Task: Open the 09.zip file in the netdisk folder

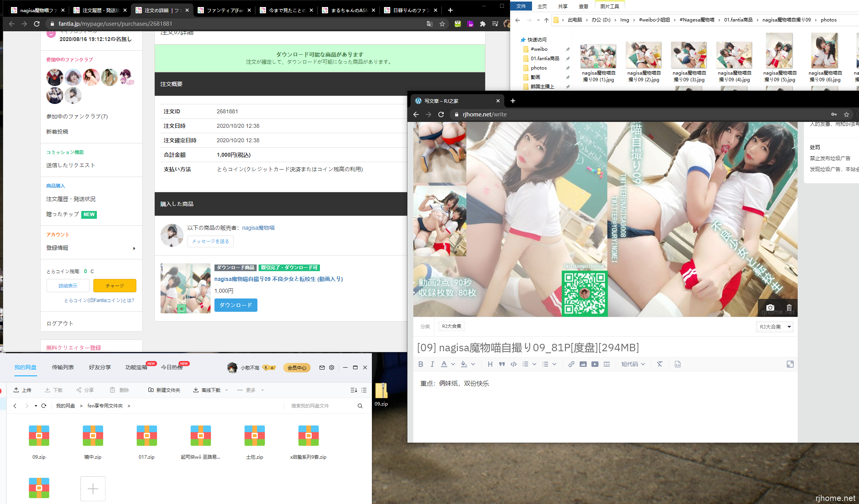Action: click(39, 435)
